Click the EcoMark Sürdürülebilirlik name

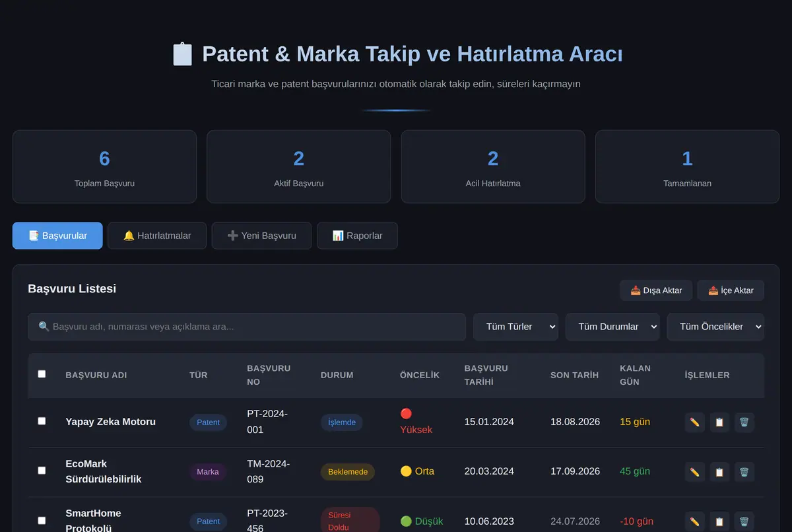[104, 471]
